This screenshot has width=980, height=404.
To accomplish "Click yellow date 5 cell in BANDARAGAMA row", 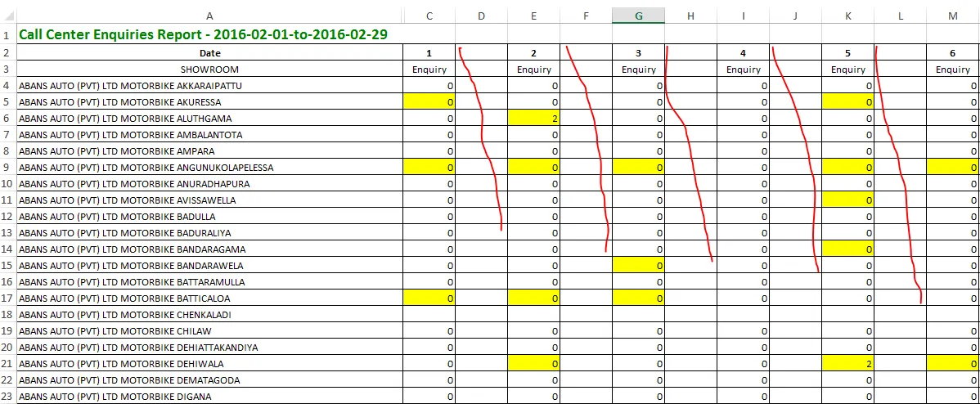I will click(x=847, y=249).
